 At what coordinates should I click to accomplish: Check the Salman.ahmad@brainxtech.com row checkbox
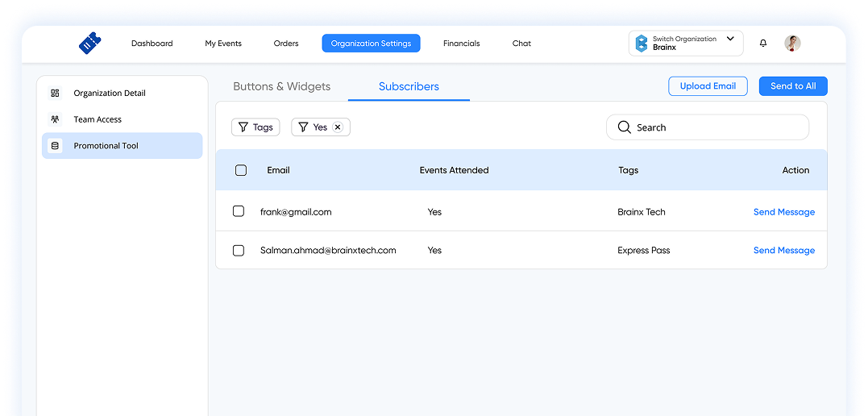239,251
